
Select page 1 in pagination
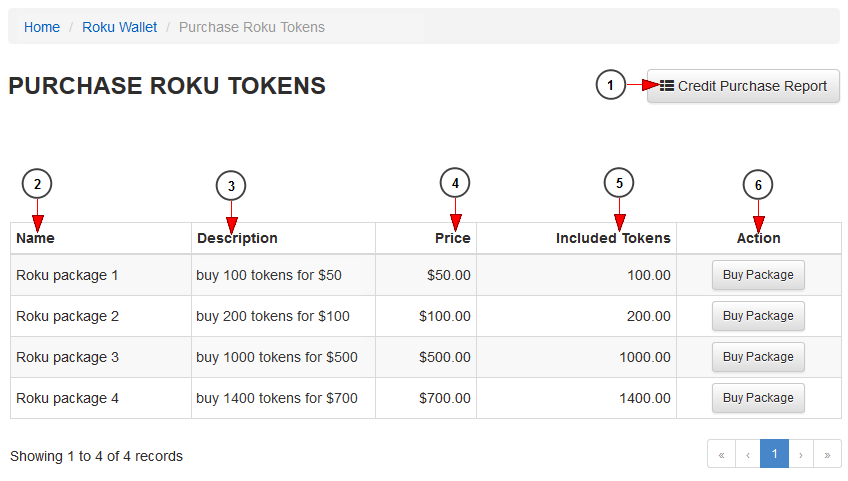[x=775, y=454]
